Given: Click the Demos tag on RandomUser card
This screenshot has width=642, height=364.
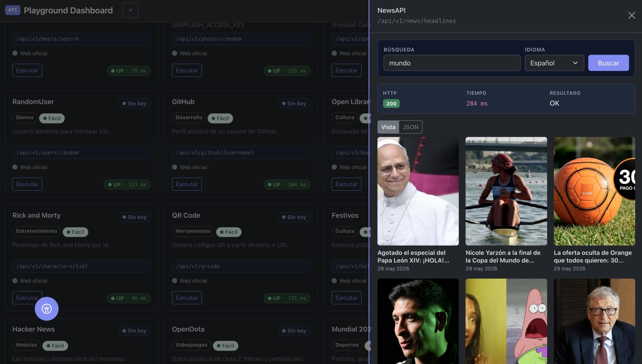Looking at the screenshot, I should click(25, 118).
